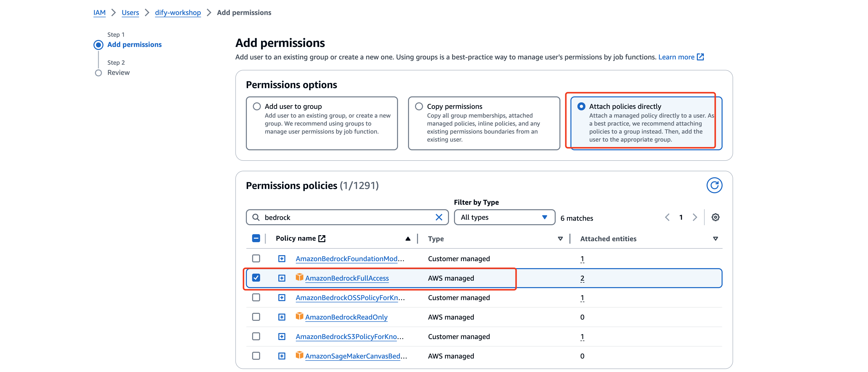Open table preferences gear icon
Image resolution: width=868 pixels, height=372 pixels.
pyautogui.click(x=715, y=217)
